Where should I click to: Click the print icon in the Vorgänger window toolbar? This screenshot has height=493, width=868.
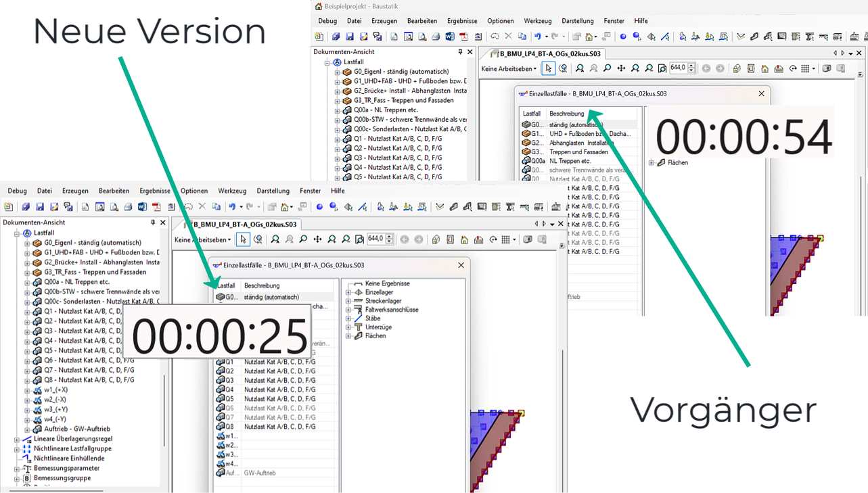point(436,37)
